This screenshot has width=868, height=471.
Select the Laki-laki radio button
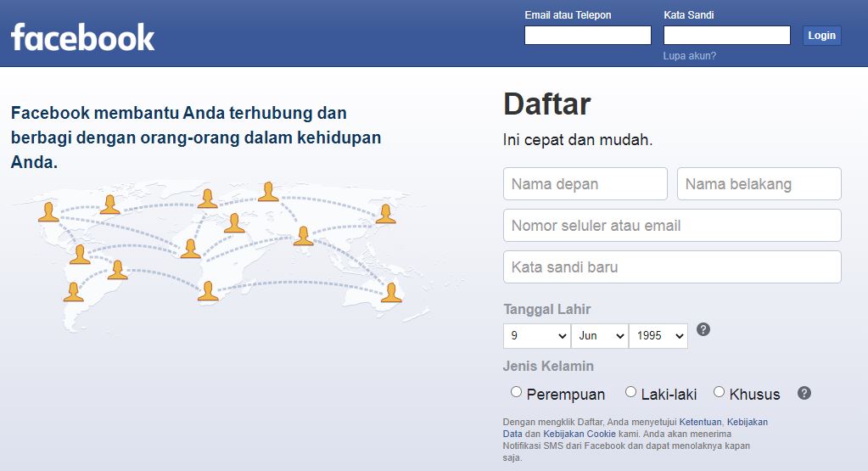[630, 392]
